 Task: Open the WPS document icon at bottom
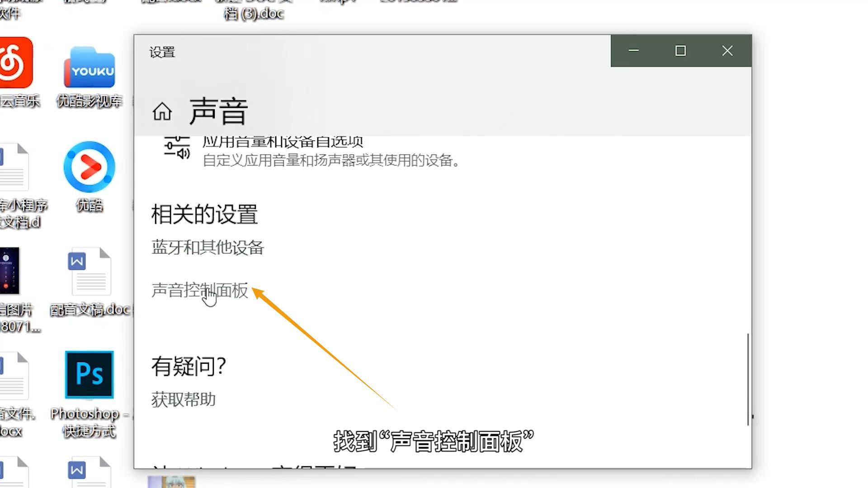coord(90,472)
